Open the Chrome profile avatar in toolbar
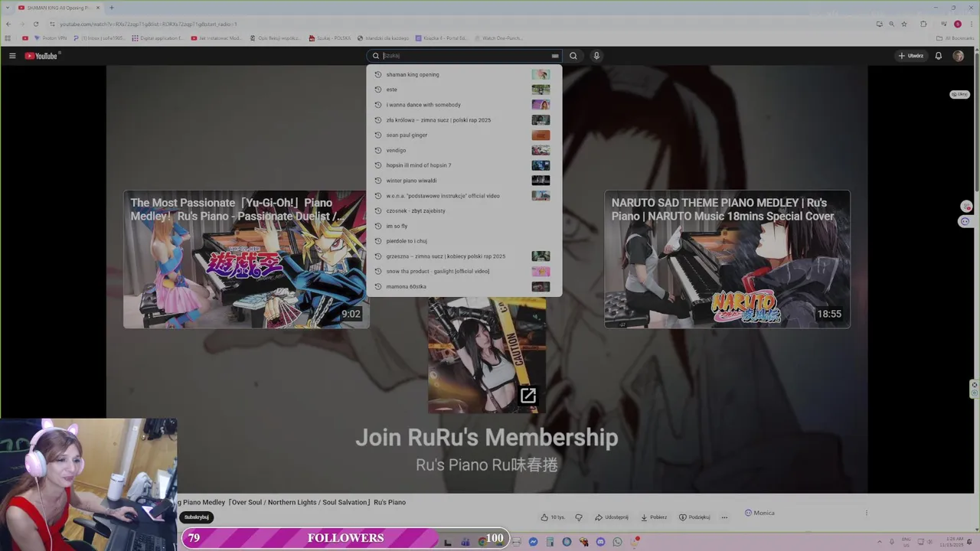The height and width of the screenshot is (551, 980). [957, 24]
